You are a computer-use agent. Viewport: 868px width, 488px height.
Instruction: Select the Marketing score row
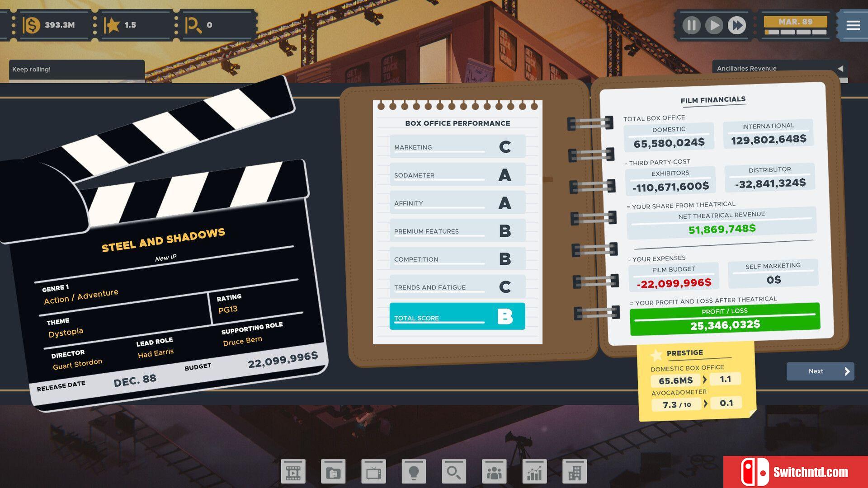point(457,146)
